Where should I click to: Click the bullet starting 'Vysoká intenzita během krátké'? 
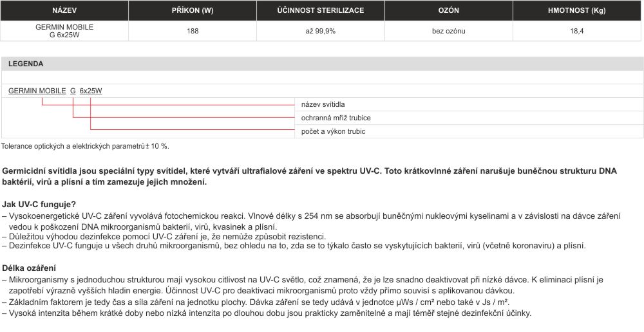click(x=267, y=313)
